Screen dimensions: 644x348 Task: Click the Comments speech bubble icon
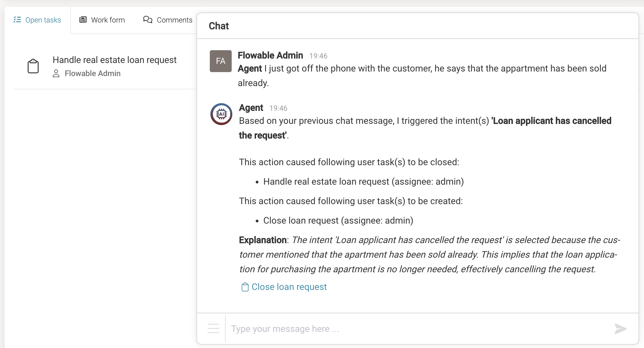(148, 19)
